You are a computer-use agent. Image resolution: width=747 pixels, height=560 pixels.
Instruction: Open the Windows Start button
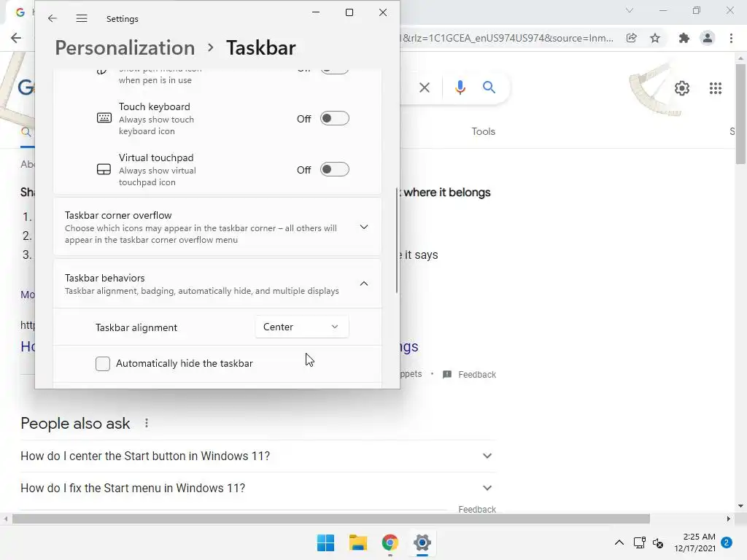(326, 542)
